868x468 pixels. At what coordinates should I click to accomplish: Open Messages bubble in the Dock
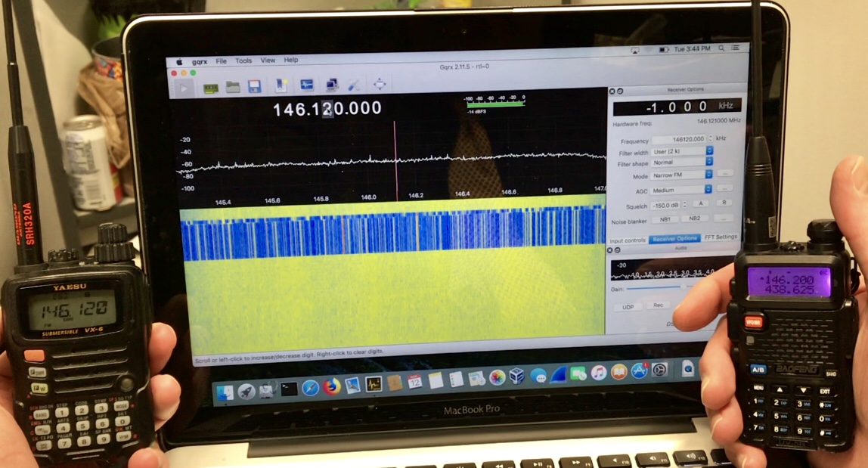coord(538,376)
